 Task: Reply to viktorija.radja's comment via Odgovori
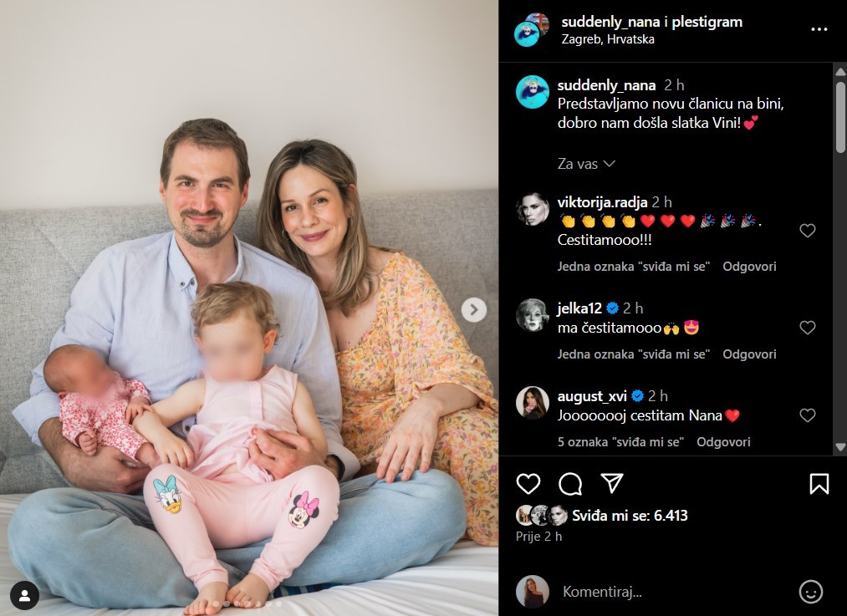(749, 266)
